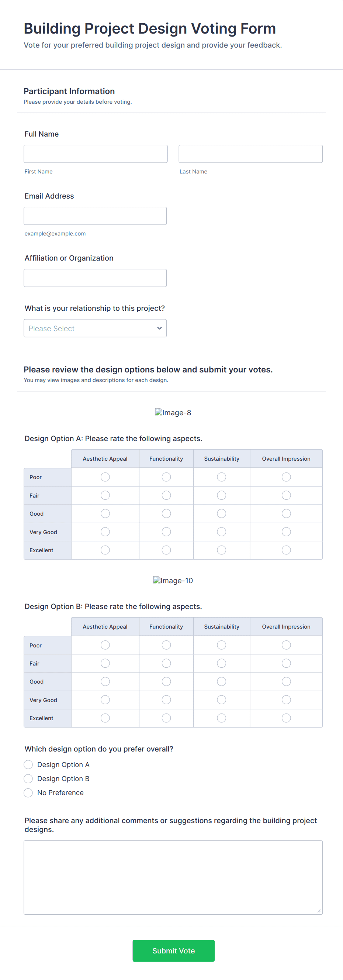Rate Design A Overall Impression Very Good
This screenshot has width=343, height=980.
[x=286, y=532]
